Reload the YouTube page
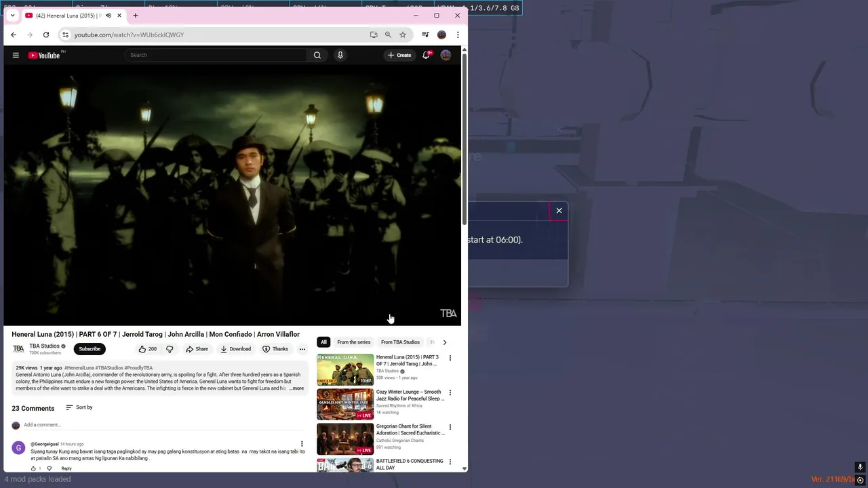This screenshot has height=488, width=868. tap(46, 35)
